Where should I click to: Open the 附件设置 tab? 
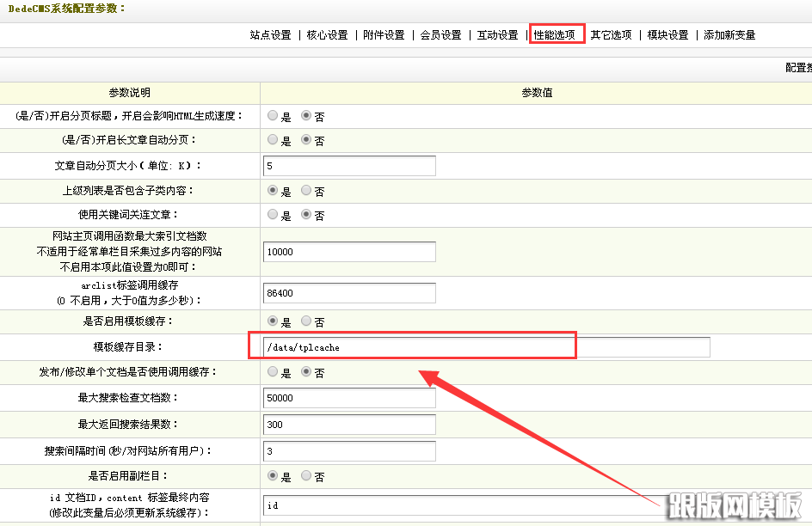click(x=384, y=35)
